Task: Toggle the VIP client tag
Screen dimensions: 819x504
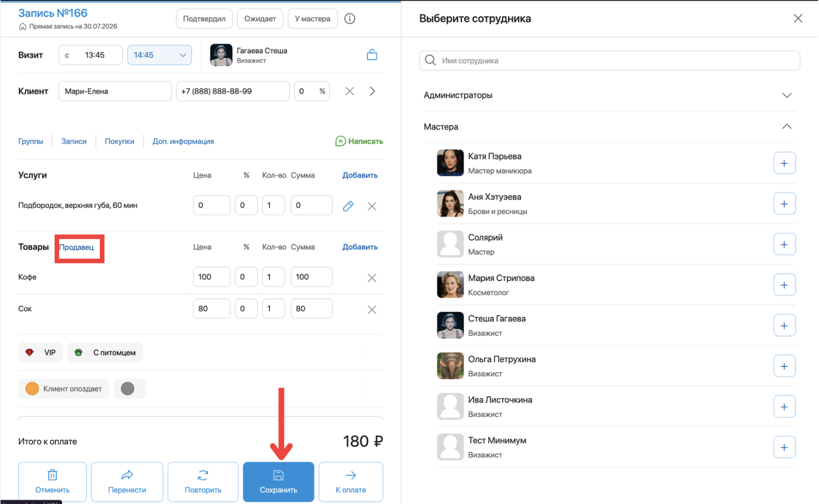Action: pyautogui.click(x=41, y=352)
